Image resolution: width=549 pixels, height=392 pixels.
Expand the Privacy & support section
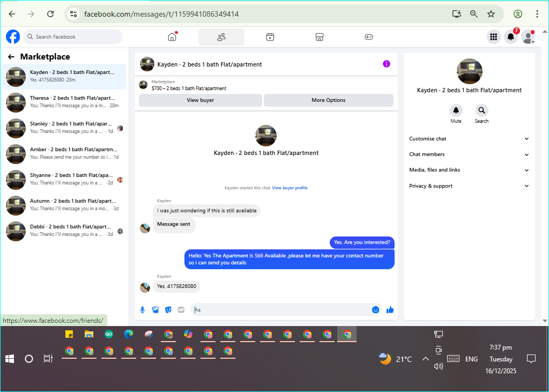[x=469, y=186]
